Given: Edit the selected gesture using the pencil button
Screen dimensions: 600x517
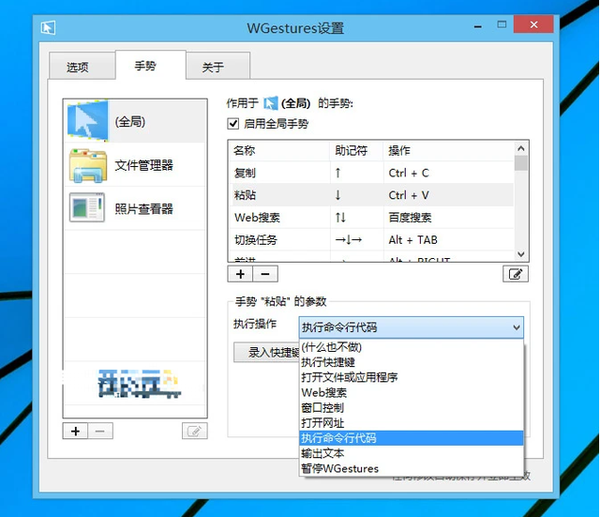Looking at the screenshot, I should 515,274.
